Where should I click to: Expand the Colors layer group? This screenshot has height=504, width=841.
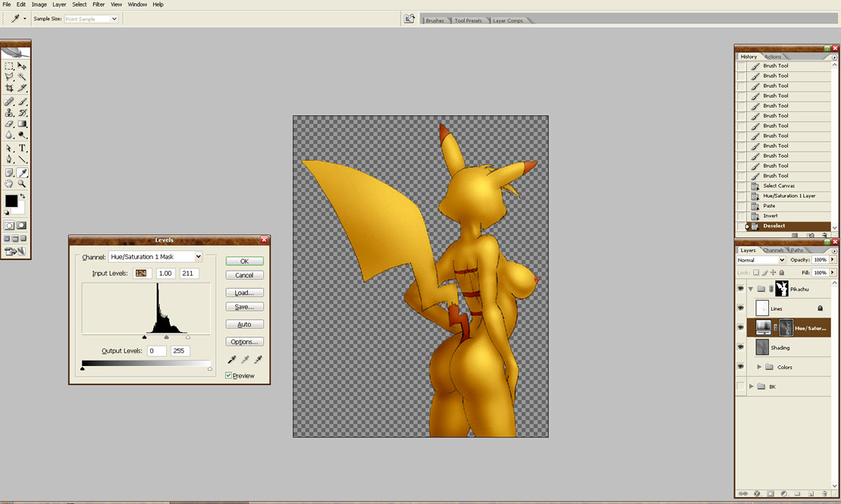759,367
